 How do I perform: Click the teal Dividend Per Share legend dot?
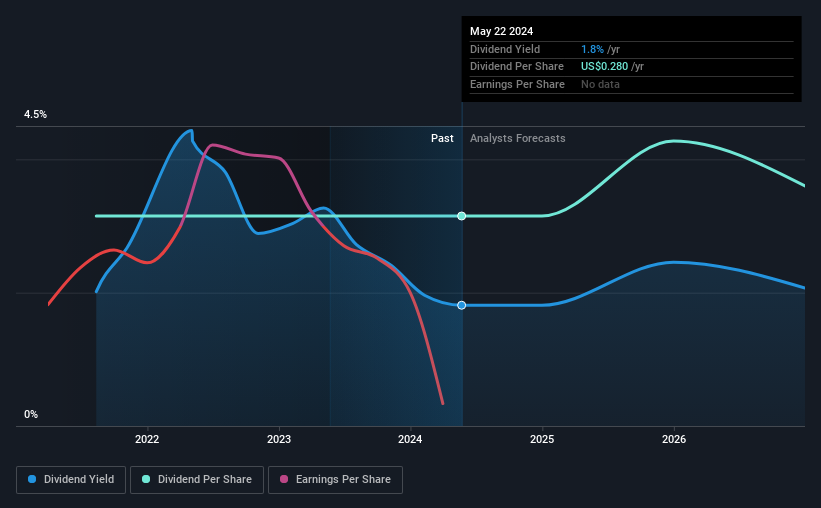[146, 479]
